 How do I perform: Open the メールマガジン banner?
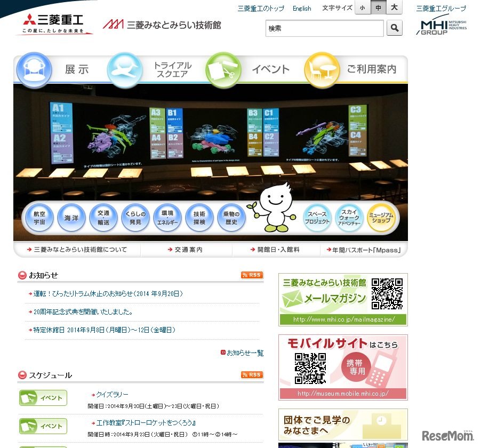[x=343, y=300]
